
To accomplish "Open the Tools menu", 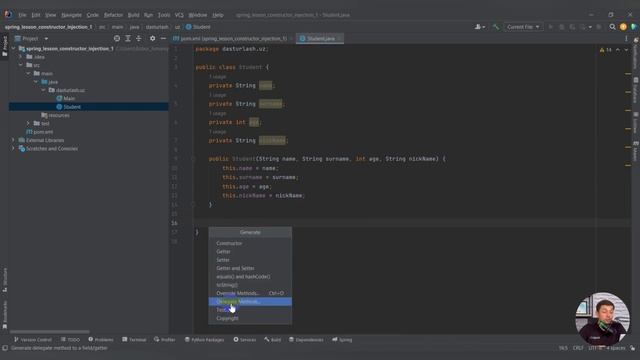I will tap(164, 15).
